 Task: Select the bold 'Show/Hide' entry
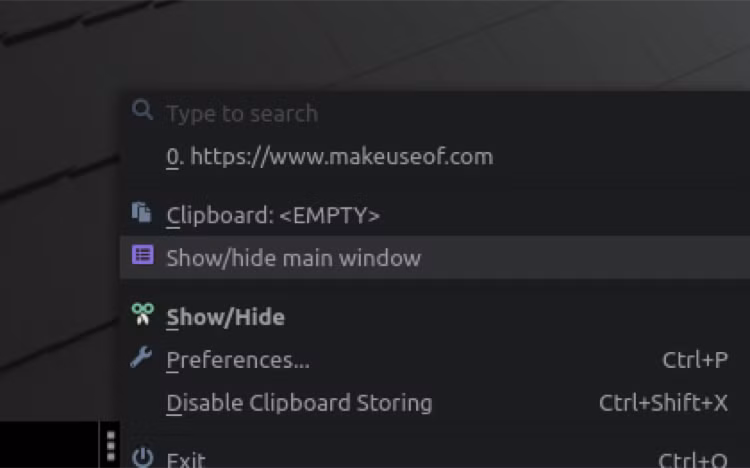click(434, 317)
